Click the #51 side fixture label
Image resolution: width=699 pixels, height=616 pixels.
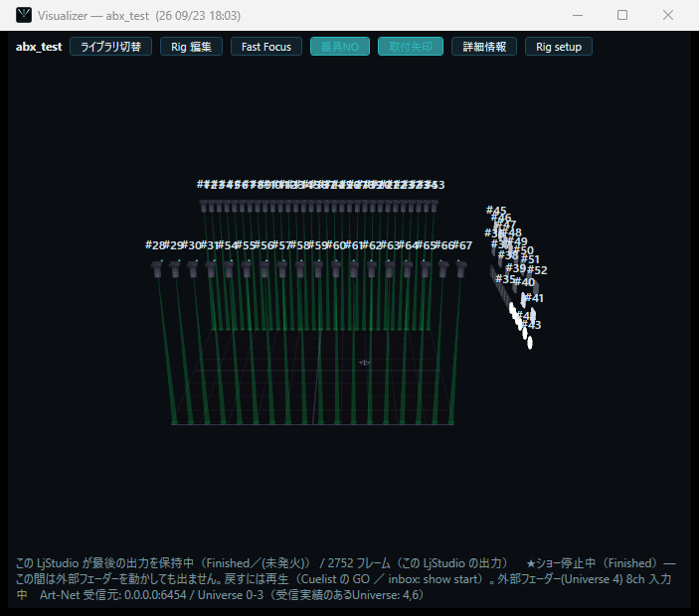point(531,259)
